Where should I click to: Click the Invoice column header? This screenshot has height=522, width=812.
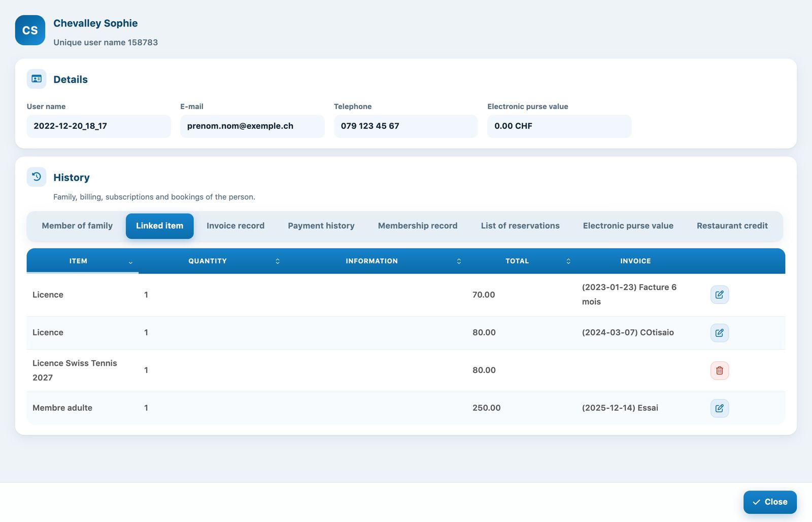click(635, 261)
